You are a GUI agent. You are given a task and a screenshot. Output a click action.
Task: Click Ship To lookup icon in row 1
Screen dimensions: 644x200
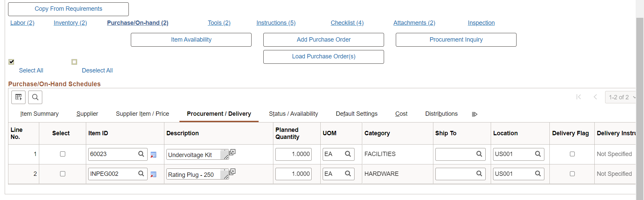[479, 154]
